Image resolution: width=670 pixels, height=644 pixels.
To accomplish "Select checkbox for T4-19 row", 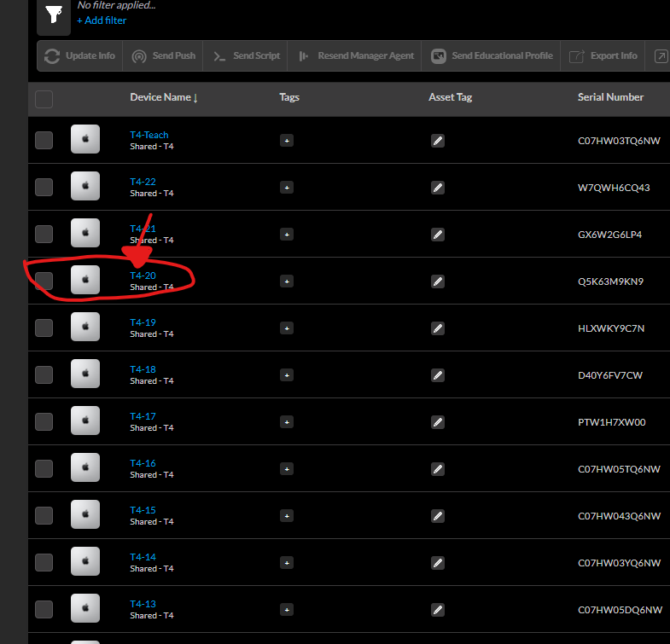I will pos(44,328).
